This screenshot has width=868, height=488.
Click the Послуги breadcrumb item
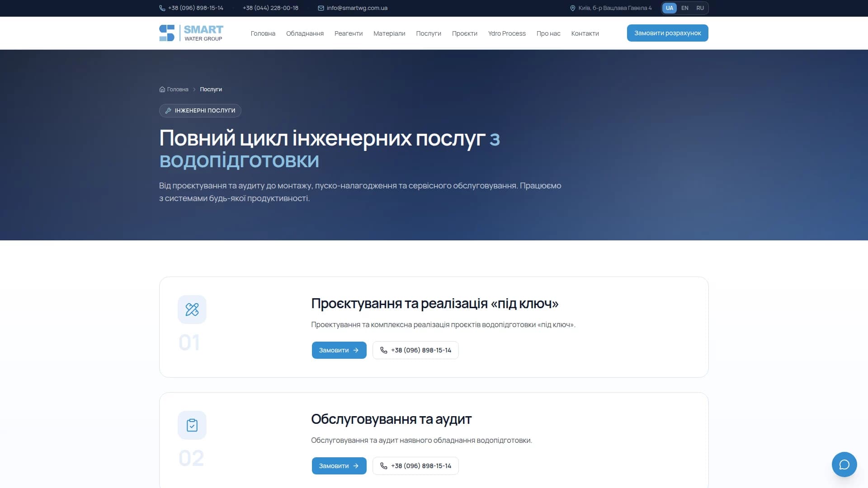click(211, 89)
